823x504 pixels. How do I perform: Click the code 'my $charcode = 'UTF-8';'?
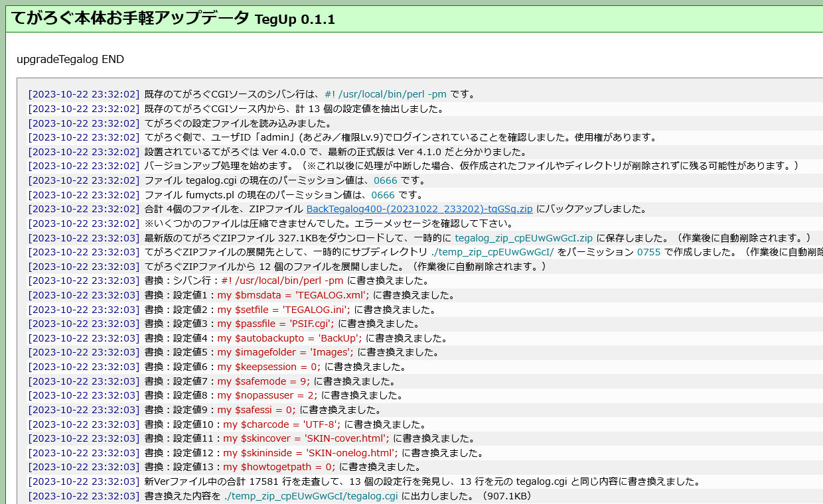(282, 424)
